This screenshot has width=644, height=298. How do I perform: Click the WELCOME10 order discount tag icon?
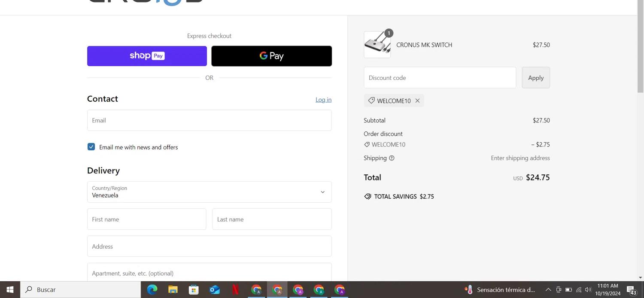(x=367, y=145)
